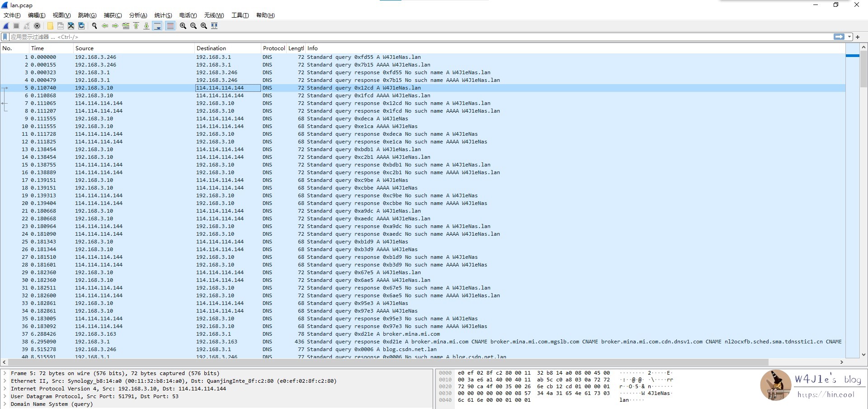Open the display filter history dropdown
The height and width of the screenshot is (409, 868).
click(x=849, y=37)
